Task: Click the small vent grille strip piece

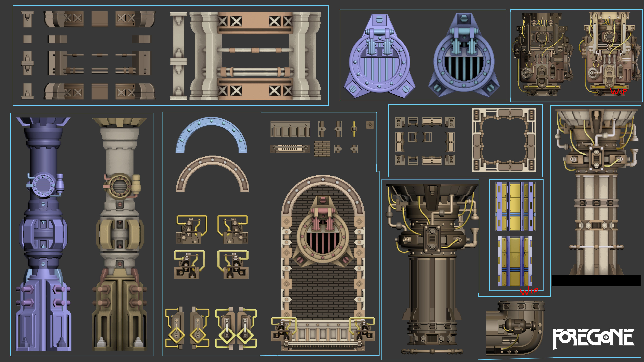Action: 290,149
